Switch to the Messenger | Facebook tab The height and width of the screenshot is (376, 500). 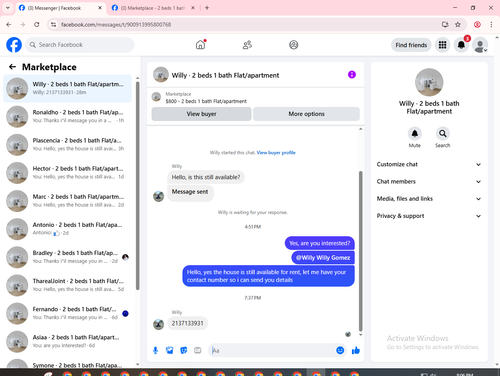[60, 8]
